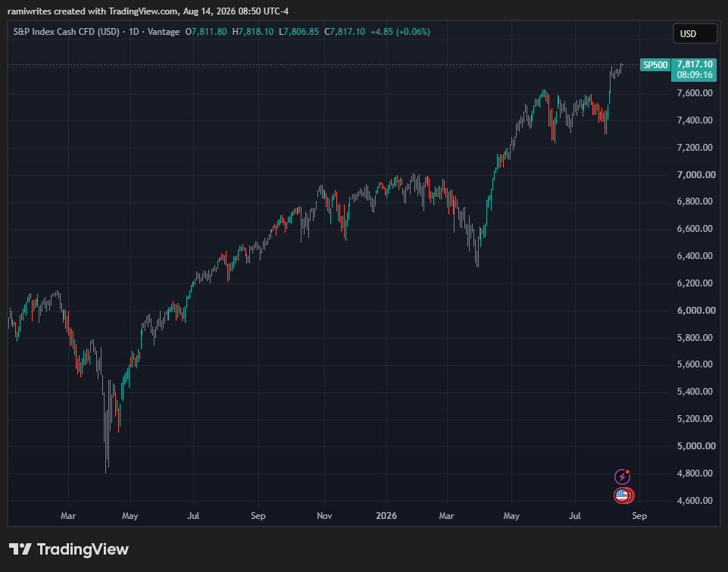
Task: Click the low value L7,806.85
Action: 299,32
